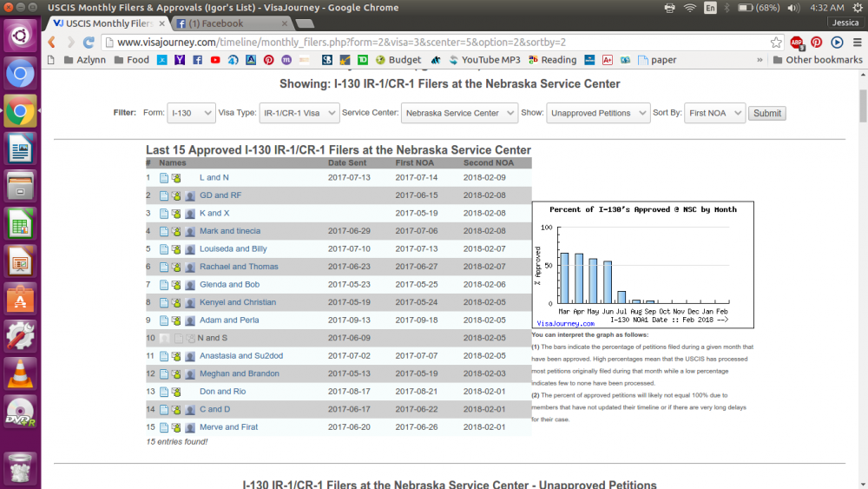
Task: Expand the Visa Type IR-1/CR-1 dropdown
Action: coord(299,113)
